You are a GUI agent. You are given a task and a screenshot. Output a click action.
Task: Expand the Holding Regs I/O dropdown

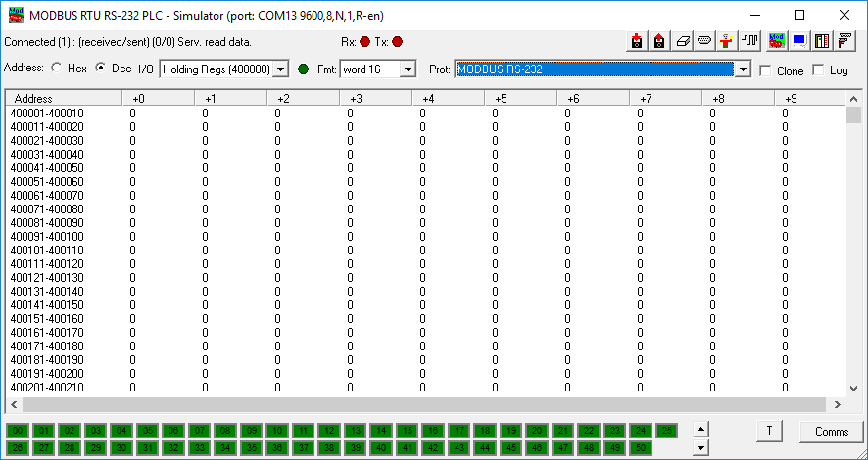tap(281, 69)
